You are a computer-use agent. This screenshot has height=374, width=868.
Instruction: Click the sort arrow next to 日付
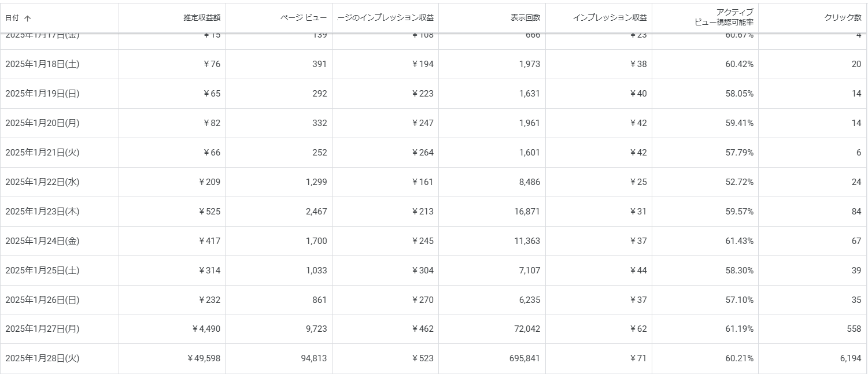point(27,18)
